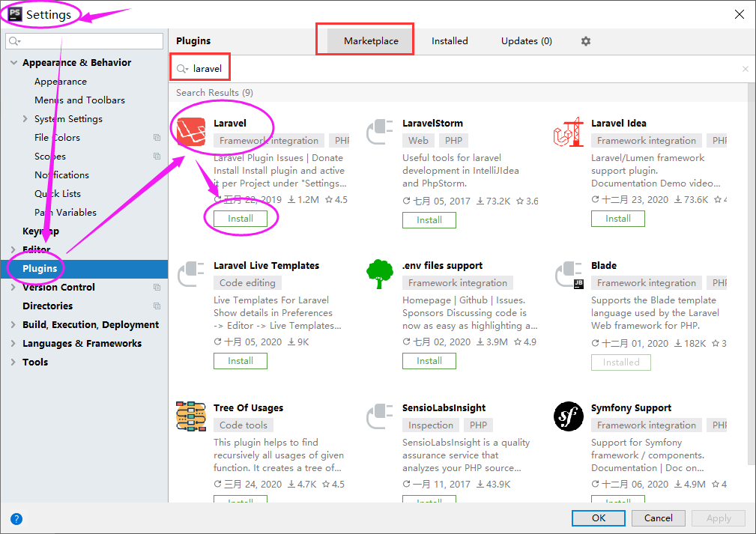Click Framework integration tag under Laravel Idea
Image resolution: width=756 pixels, height=534 pixels.
646,141
